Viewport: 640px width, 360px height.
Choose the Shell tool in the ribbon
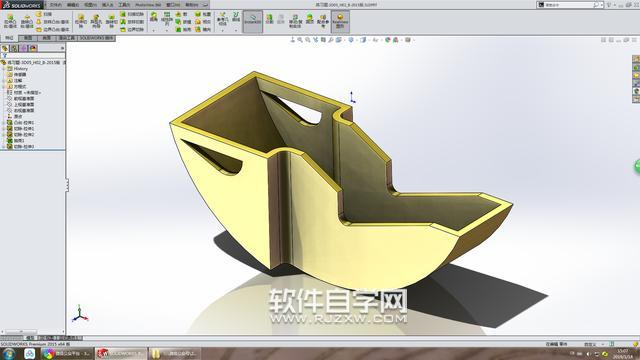pos(182,29)
